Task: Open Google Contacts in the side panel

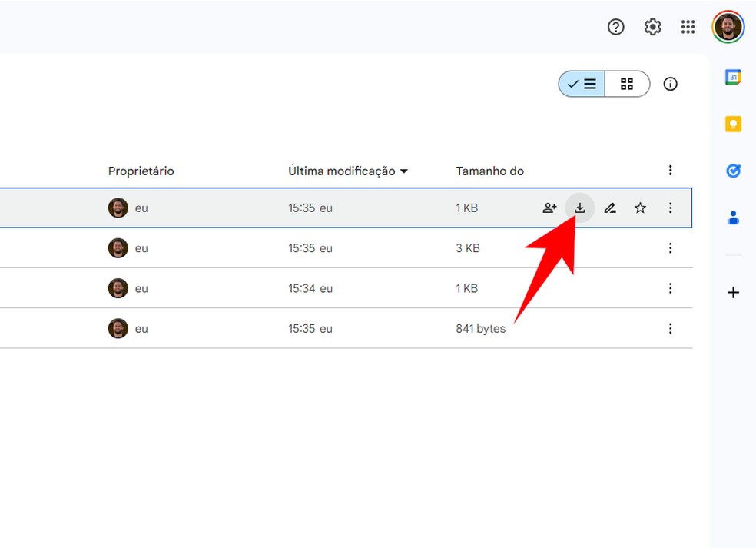Action: tap(732, 218)
